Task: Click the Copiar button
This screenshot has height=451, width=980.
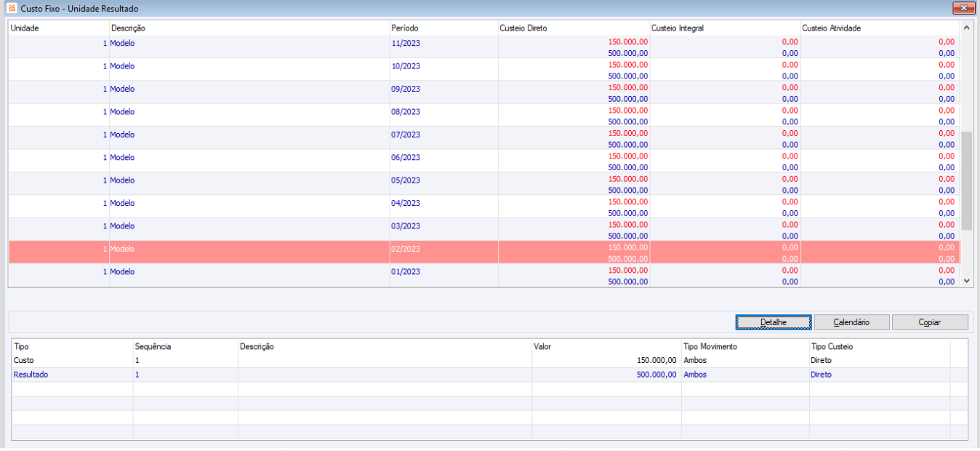Action: click(930, 322)
